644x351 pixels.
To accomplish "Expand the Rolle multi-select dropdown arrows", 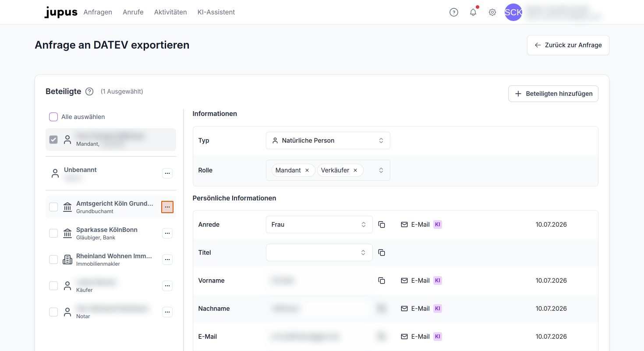I will pos(381,170).
